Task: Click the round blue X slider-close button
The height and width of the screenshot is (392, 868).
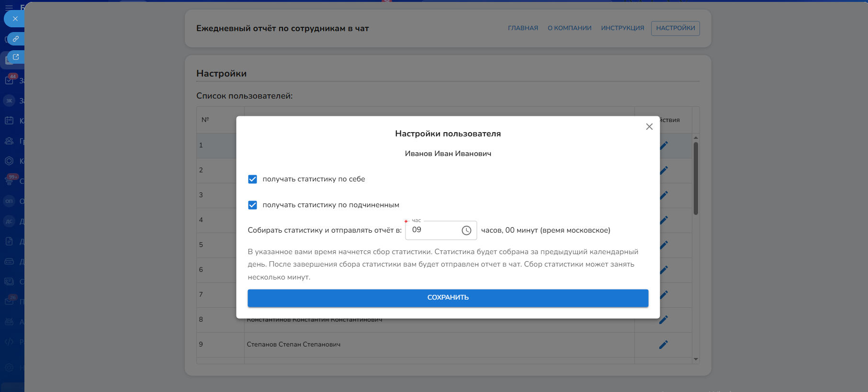Action: click(x=15, y=19)
